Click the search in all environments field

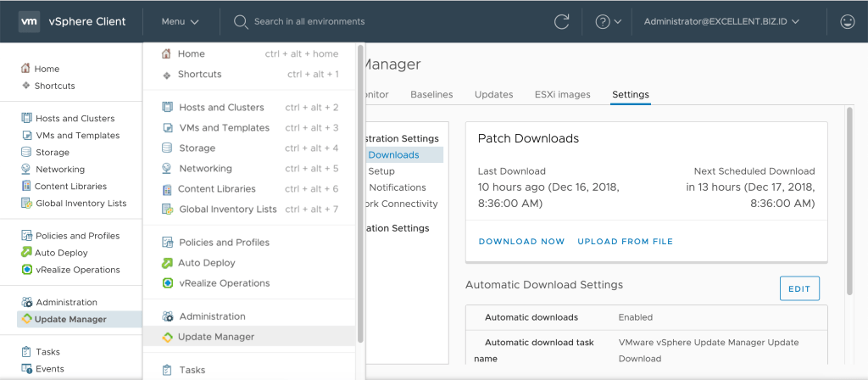(309, 21)
